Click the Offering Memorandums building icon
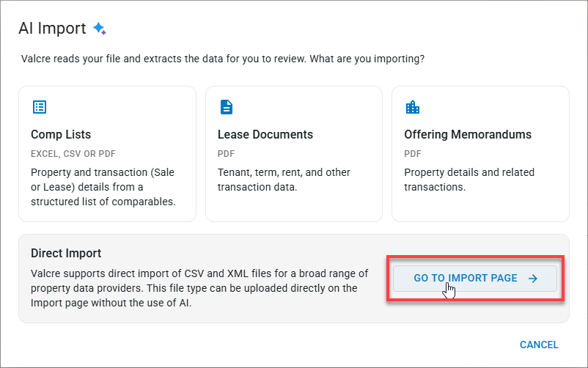Viewport: 588px width, 368px height. pos(413,107)
